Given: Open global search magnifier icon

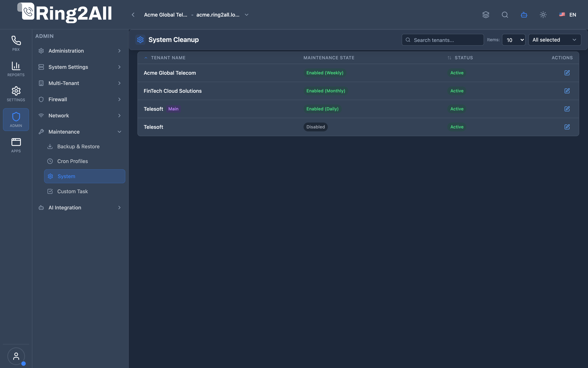Looking at the screenshot, I should point(505,15).
